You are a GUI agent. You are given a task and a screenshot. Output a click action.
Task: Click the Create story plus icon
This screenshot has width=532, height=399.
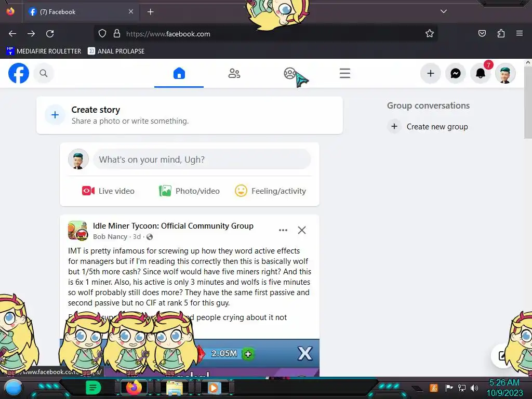tap(55, 115)
